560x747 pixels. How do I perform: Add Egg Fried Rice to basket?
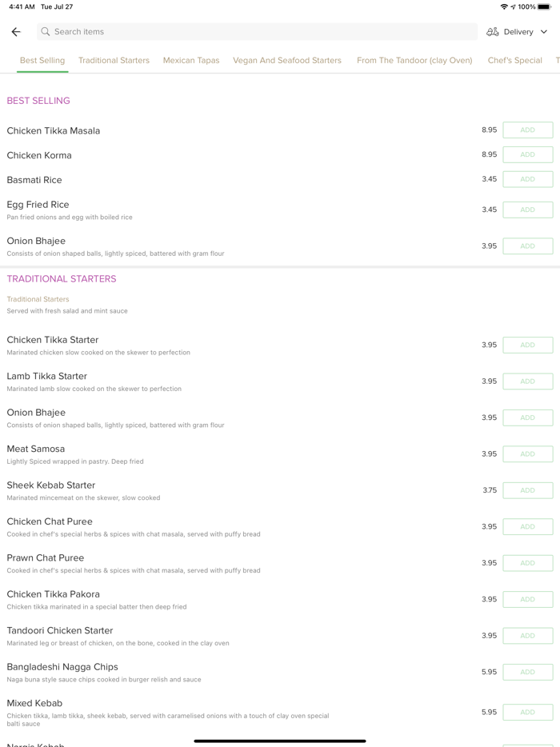coord(527,210)
